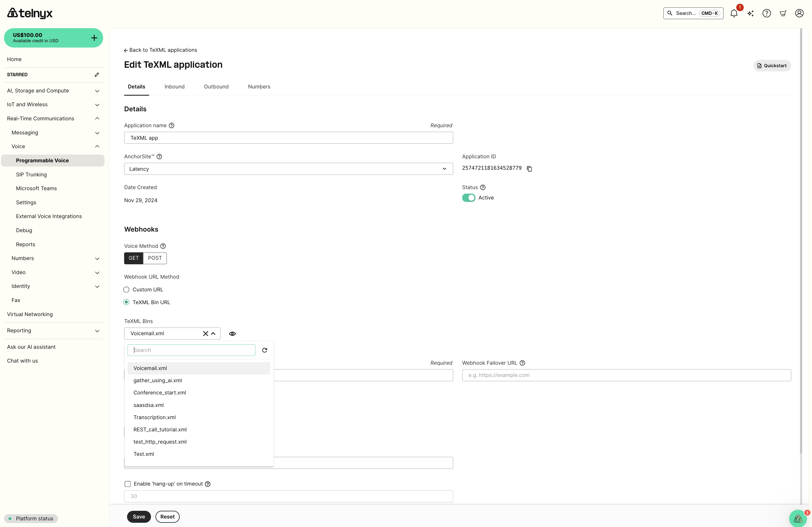
Task: Open the notifications bell icon
Action: coord(734,13)
